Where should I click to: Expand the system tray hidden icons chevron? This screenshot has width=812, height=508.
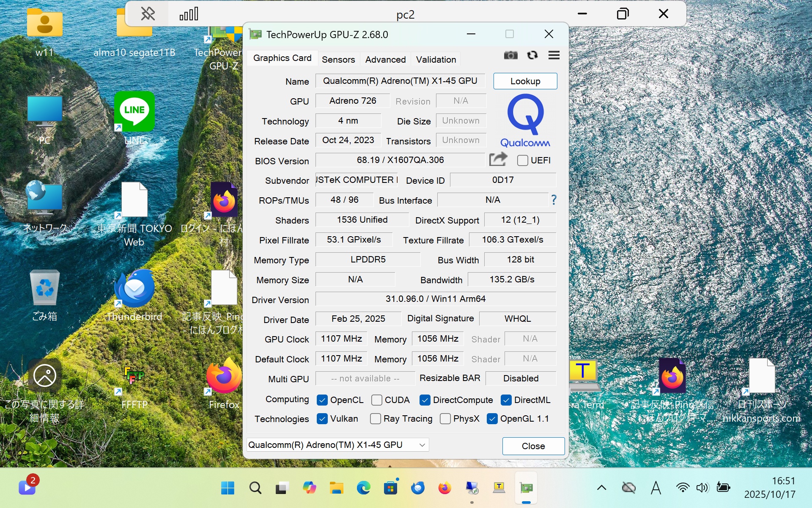coord(601,488)
